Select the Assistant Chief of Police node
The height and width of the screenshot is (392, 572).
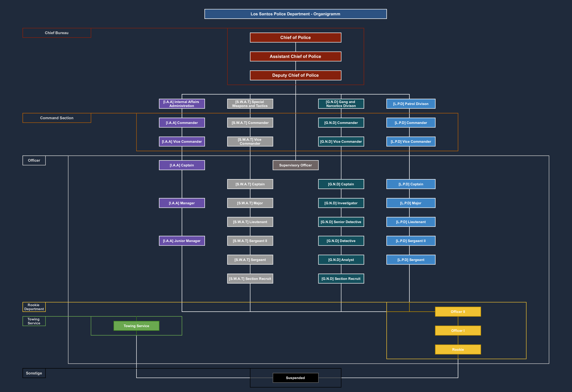click(x=295, y=56)
